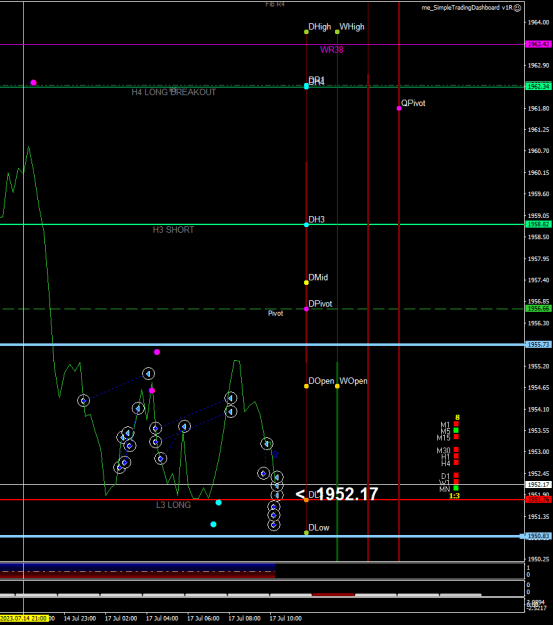Image resolution: width=553 pixels, height=625 pixels.
Task: Click the magenta QPivot marker dot
Action: tap(399, 108)
